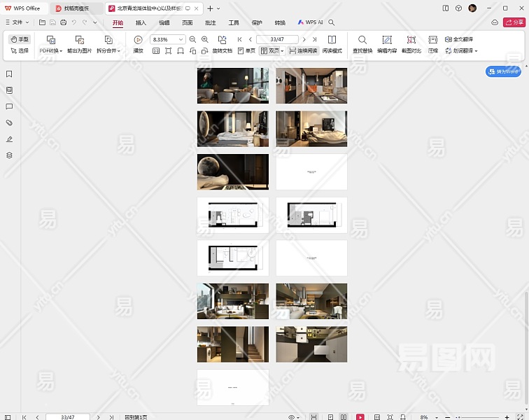Open the attachments panel paperclip icon
The height and width of the screenshot is (420, 529).
(x=9, y=122)
